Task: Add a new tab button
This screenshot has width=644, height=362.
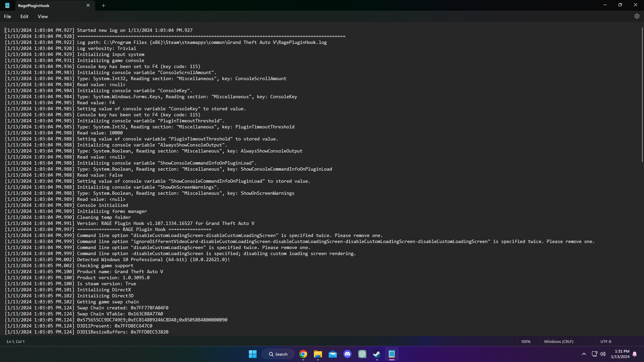Action: click(x=103, y=5)
